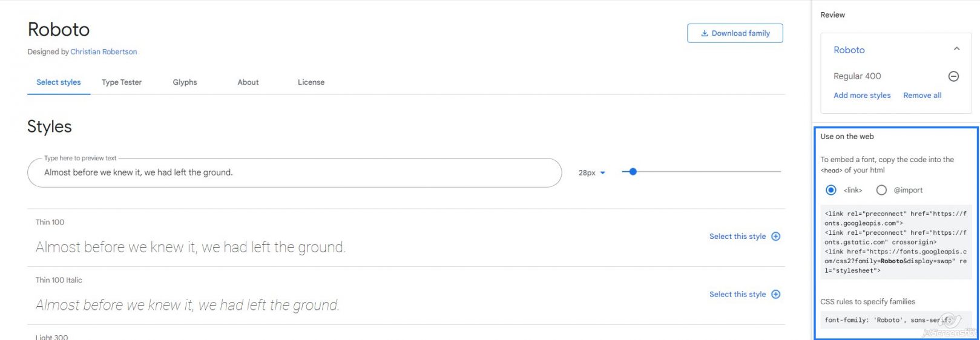Click the font size slider handle

(x=633, y=172)
